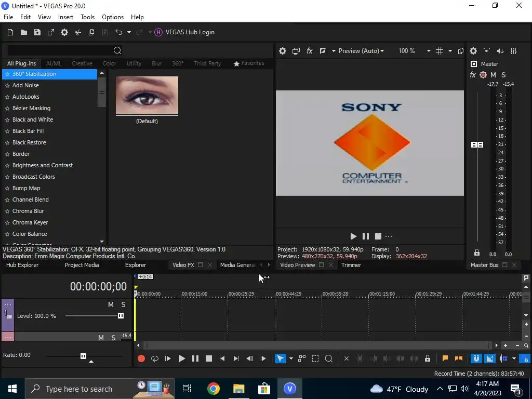
Task: Solo the Master bus with S
Action: (x=503, y=75)
